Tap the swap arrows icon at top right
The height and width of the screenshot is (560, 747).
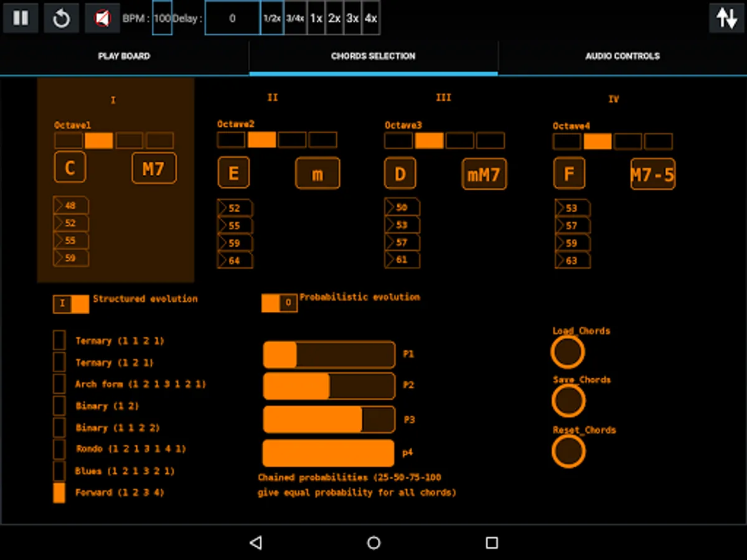726,18
